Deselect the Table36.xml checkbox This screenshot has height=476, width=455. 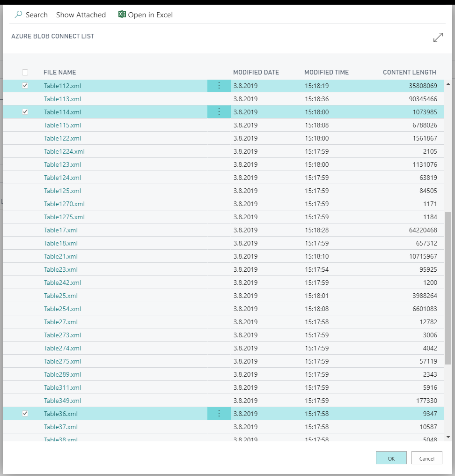pyautogui.click(x=25, y=414)
